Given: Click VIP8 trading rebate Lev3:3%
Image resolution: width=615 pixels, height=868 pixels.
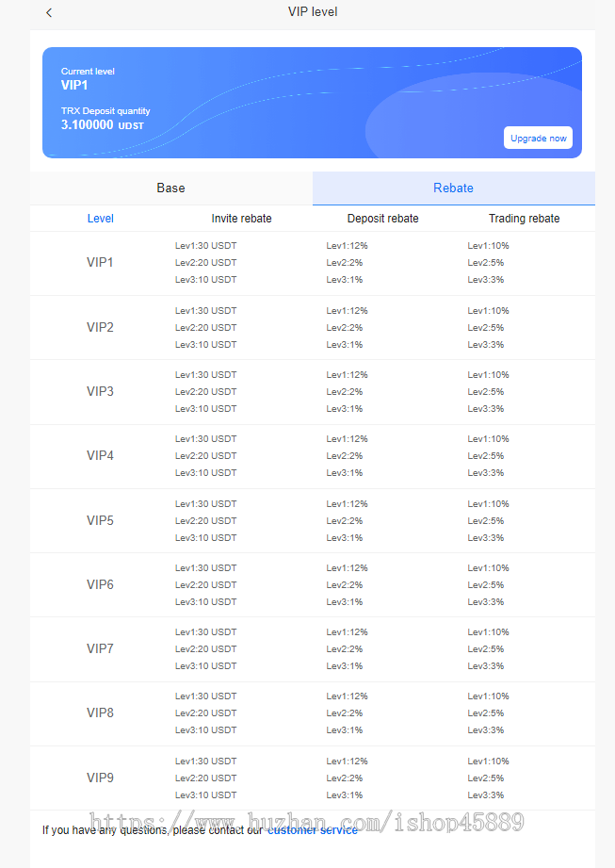Looking at the screenshot, I should (x=486, y=730).
